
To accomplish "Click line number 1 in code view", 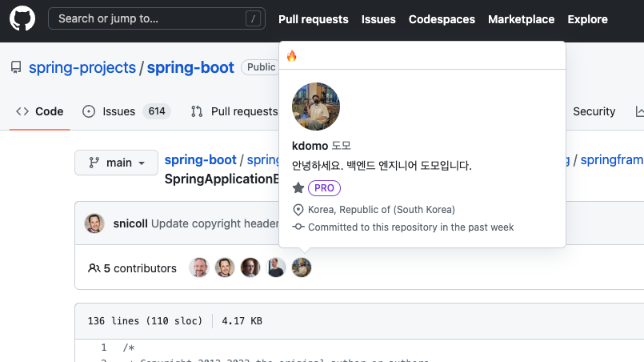I will tap(104, 348).
